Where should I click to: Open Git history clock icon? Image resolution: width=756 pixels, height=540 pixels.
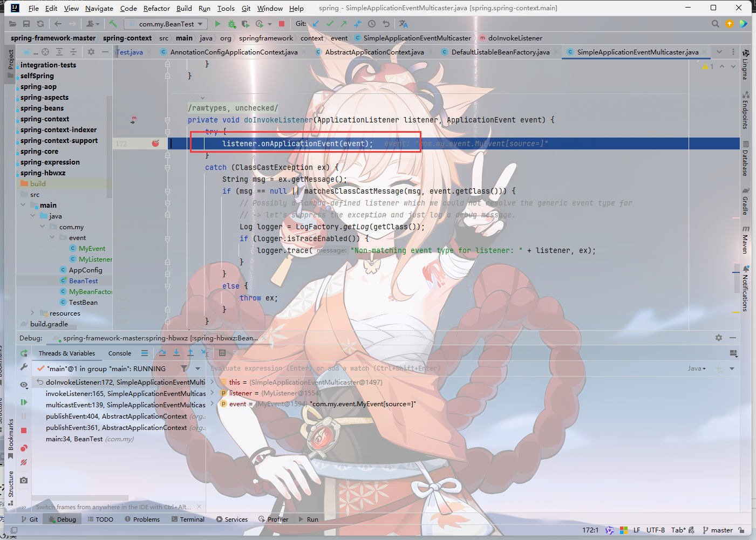(x=372, y=24)
